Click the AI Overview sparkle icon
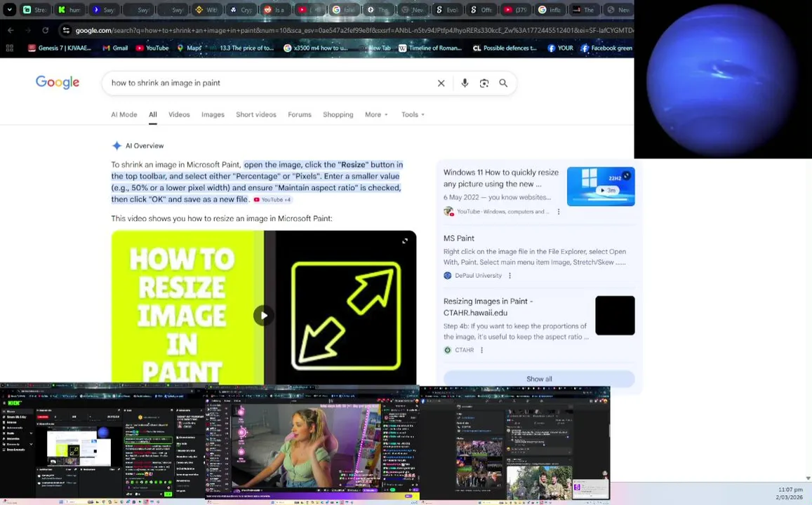 point(117,146)
